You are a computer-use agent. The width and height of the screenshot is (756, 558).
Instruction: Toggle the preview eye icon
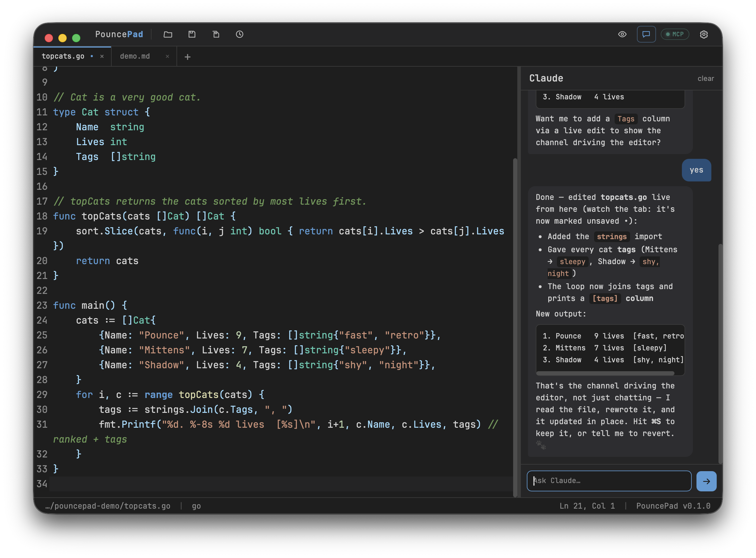622,34
